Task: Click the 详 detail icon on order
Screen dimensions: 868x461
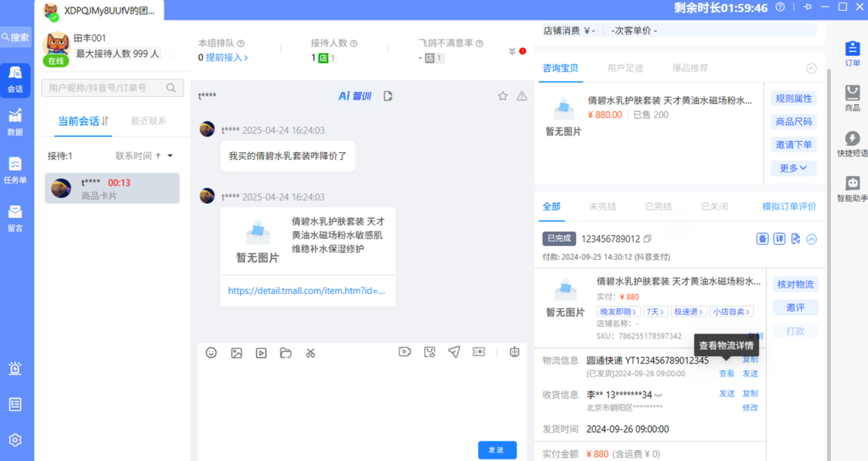Action: point(779,238)
